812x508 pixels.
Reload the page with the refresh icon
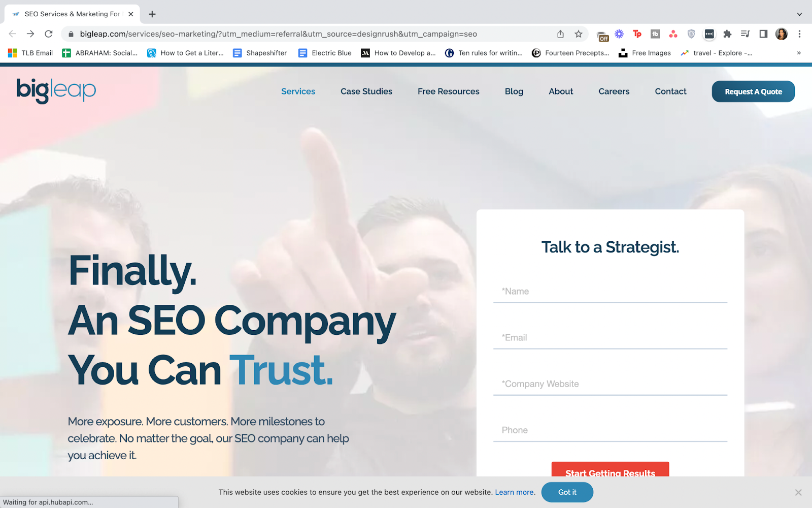click(49, 34)
